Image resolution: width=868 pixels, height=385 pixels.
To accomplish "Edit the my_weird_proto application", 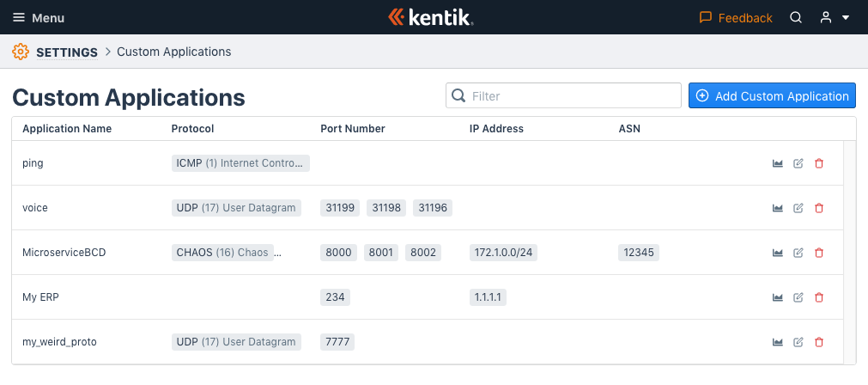I will [x=798, y=342].
